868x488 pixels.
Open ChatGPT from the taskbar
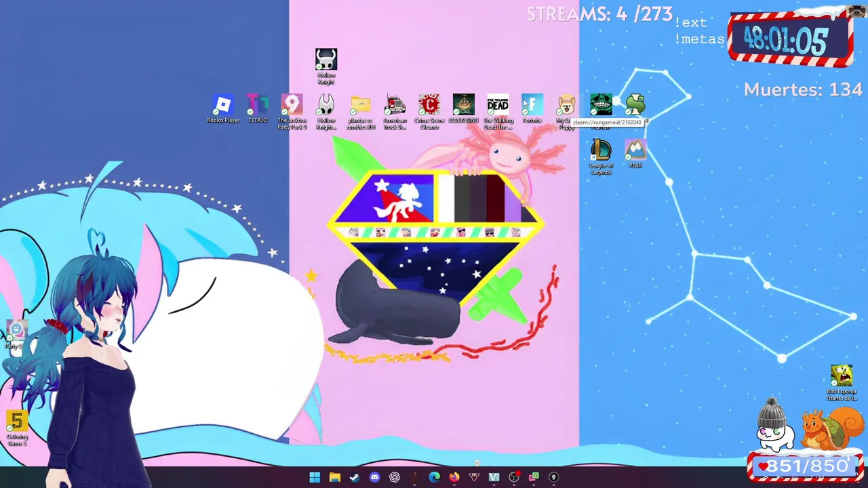395,477
